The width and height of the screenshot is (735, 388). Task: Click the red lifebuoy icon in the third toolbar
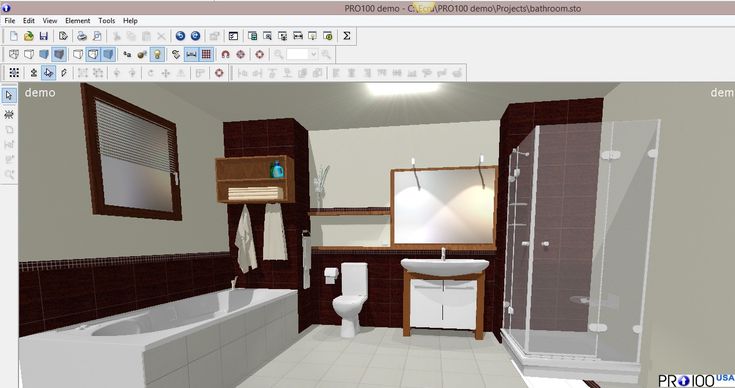219,73
